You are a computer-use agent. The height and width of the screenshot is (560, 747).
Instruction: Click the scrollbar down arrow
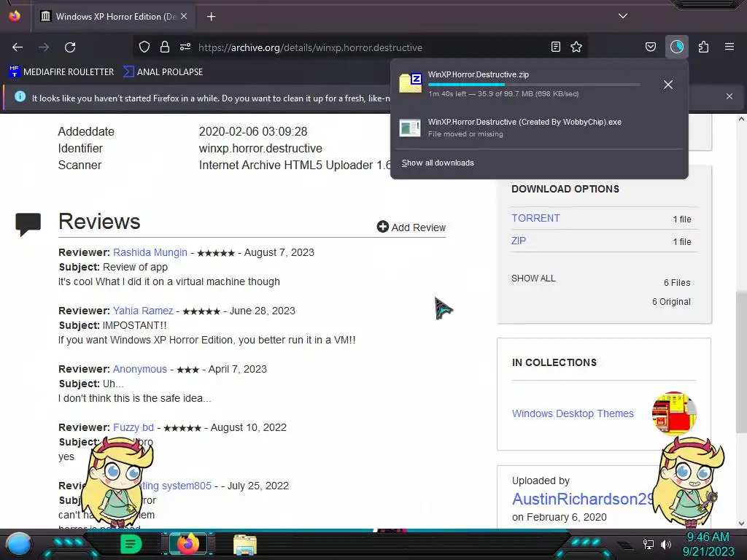741,524
